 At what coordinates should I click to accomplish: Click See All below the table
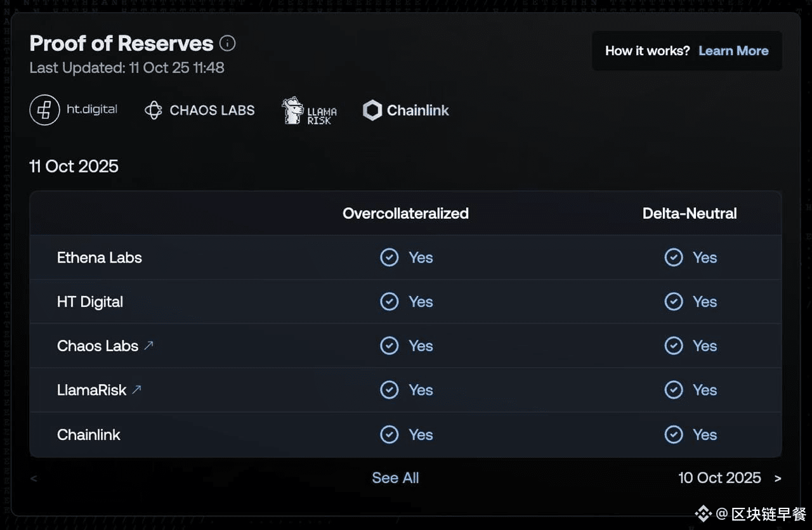tap(395, 478)
